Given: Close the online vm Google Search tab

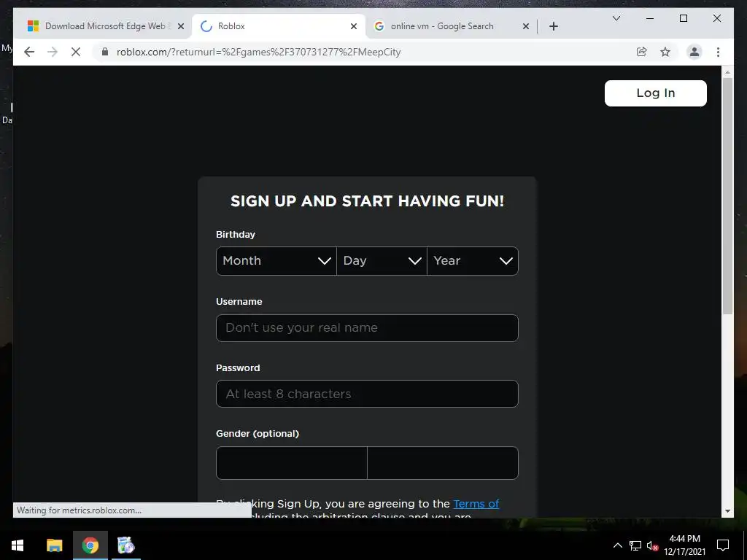Looking at the screenshot, I should (525, 26).
